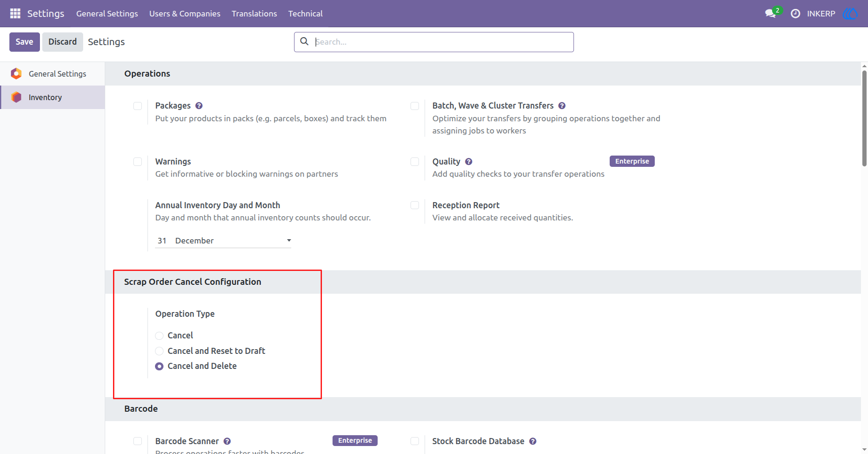Click the General Settings hexagon icon
868x454 pixels.
16,74
